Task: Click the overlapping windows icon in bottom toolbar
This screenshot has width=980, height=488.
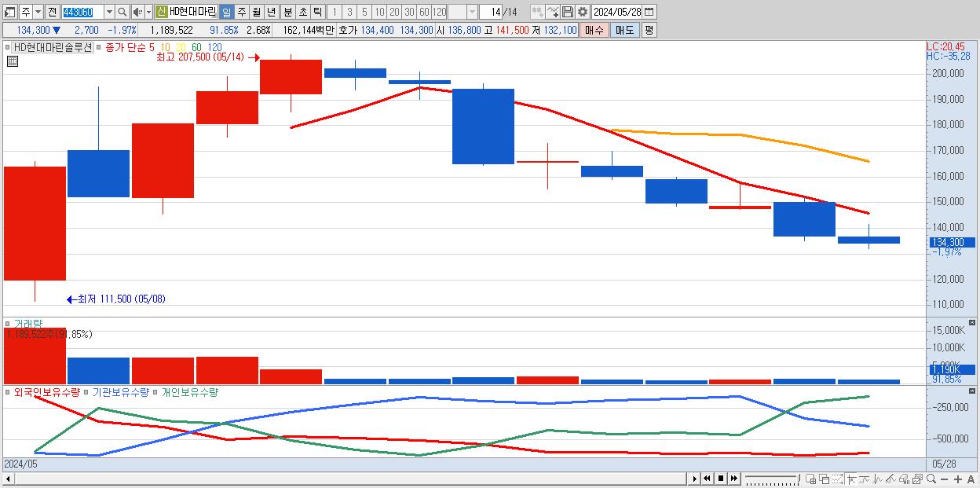Action: [x=824, y=479]
